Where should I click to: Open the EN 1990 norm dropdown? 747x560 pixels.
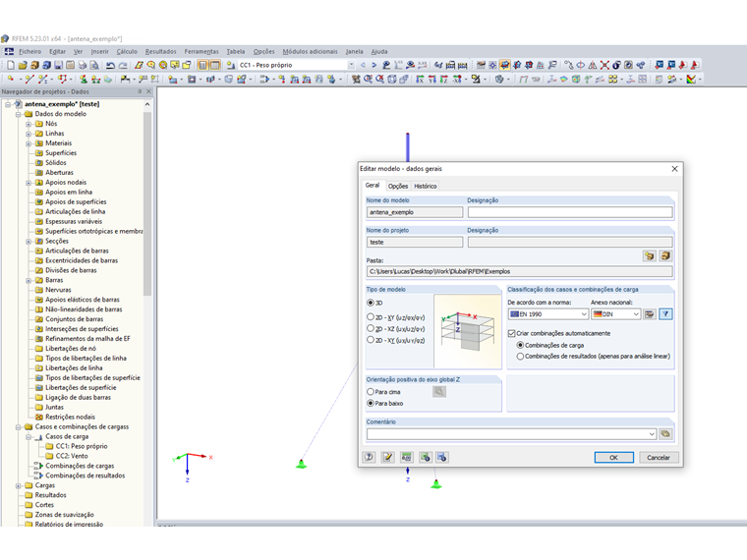pyautogui.click(x=584, y=314)
